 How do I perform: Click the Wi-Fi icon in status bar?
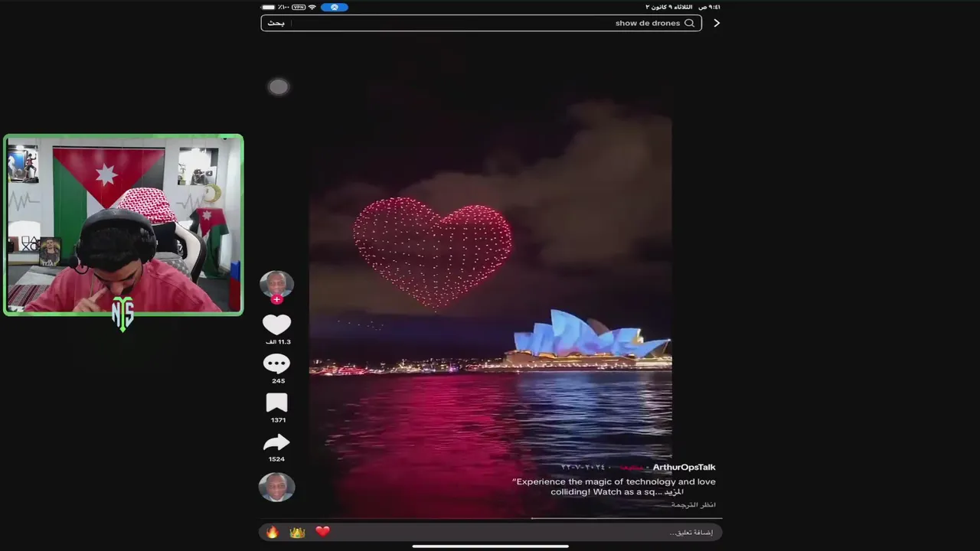(x=312, y=7)
